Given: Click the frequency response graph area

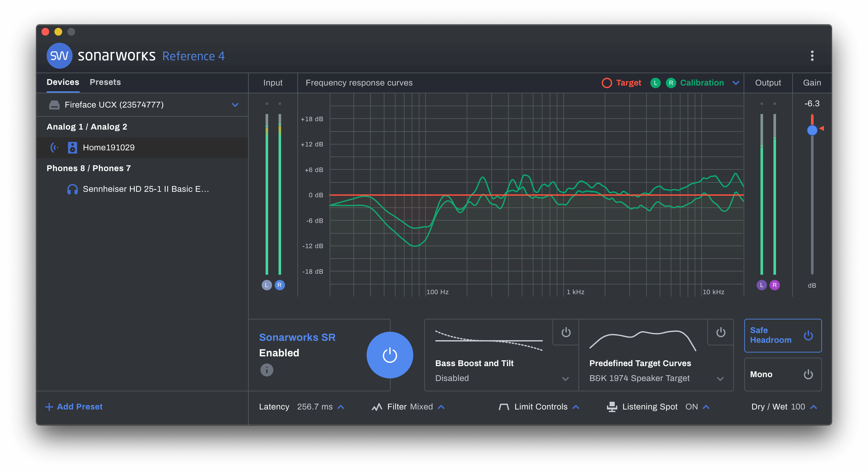Looking at the screenshot, I should click(x=536, y=195).
